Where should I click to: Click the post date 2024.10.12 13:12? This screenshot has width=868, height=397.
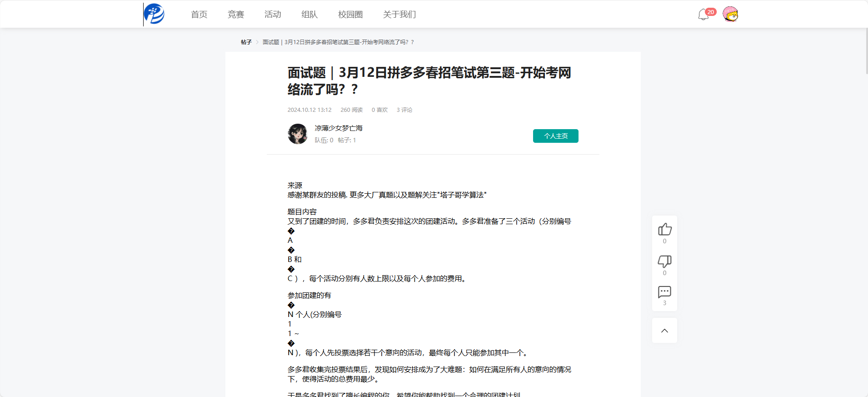coord(309,110)
